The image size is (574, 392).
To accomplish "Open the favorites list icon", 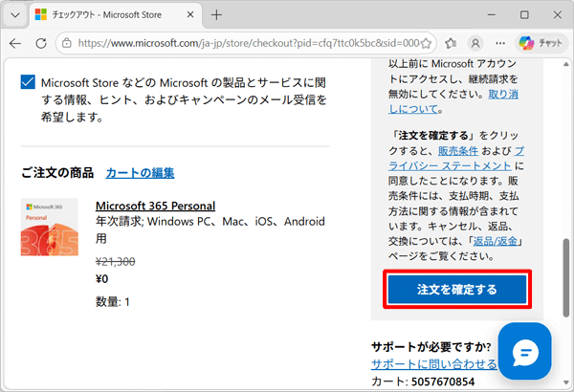I will [451, 43].
